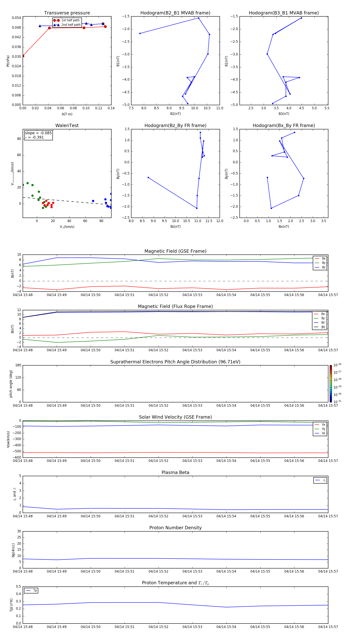Select "Bz" in the GSE magnetic field legend

point(320,268)
